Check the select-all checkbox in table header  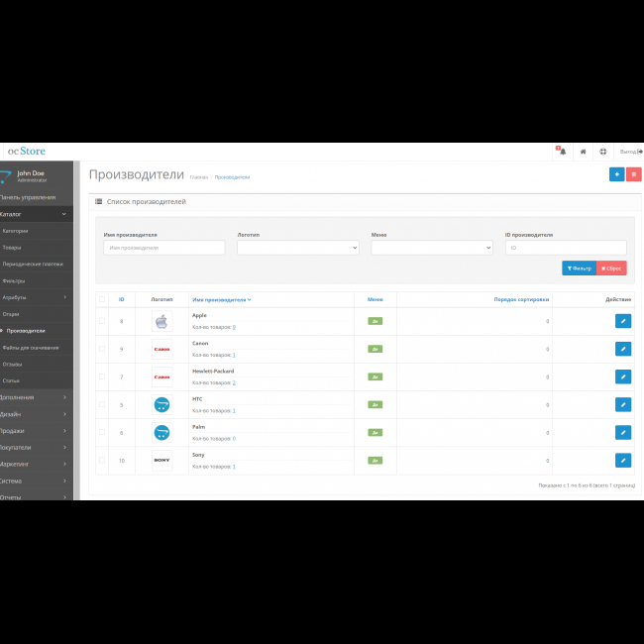[x=101, y=299]
